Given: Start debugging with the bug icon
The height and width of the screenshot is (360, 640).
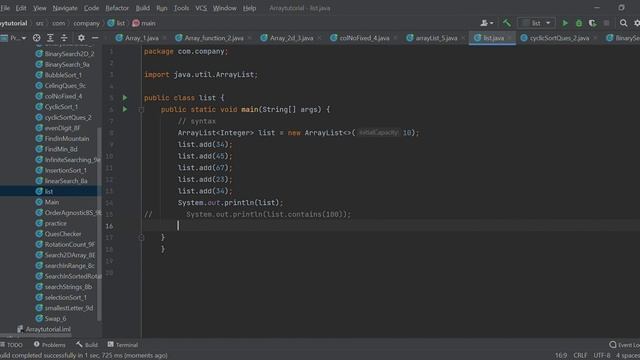Looking at the screenshot, I should click(x=579, y=23).
